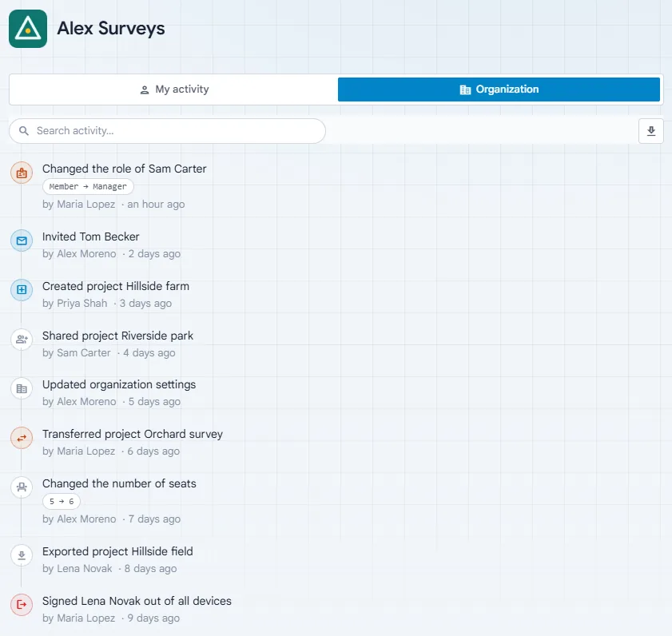Click the 5 → 6 seats change chip
Image resolution: width=672 pixels, height=636 pixels.
tap(62, 502)
